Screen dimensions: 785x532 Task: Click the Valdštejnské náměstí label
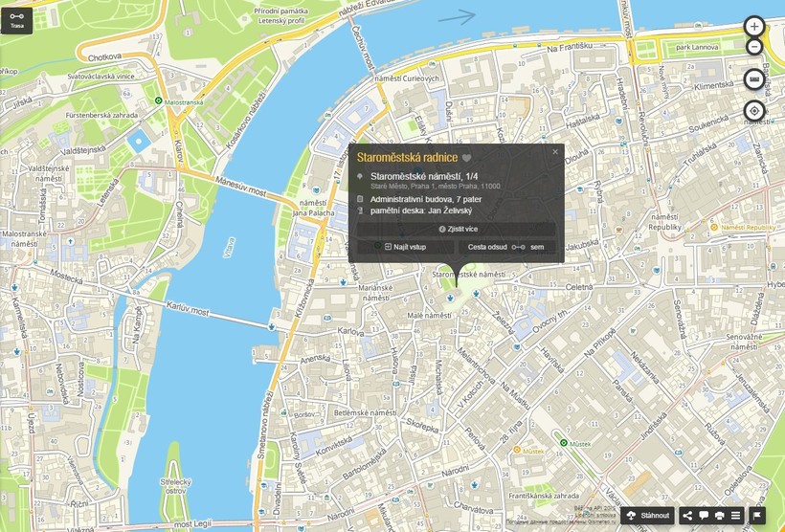pyautogui.click(x=48, y=173)
